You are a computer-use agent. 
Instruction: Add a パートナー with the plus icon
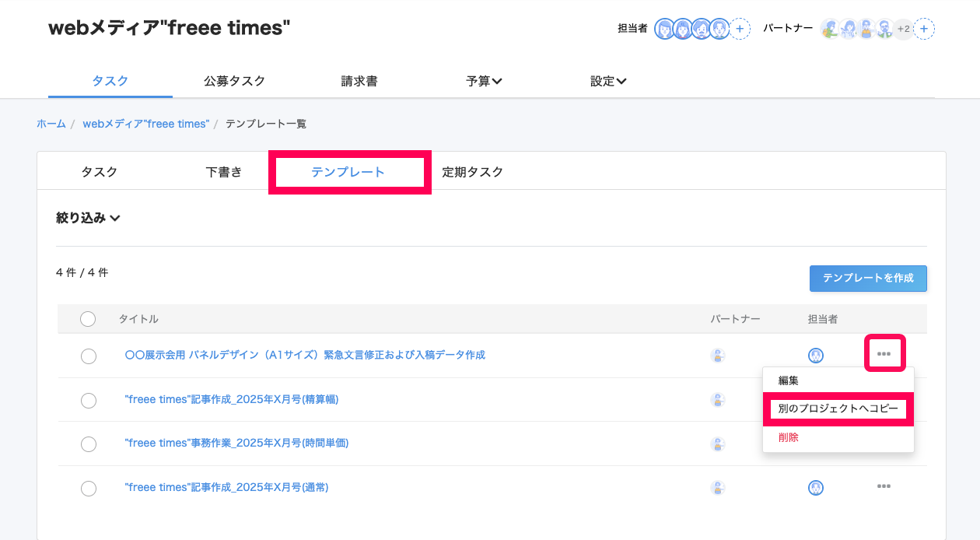924,29
